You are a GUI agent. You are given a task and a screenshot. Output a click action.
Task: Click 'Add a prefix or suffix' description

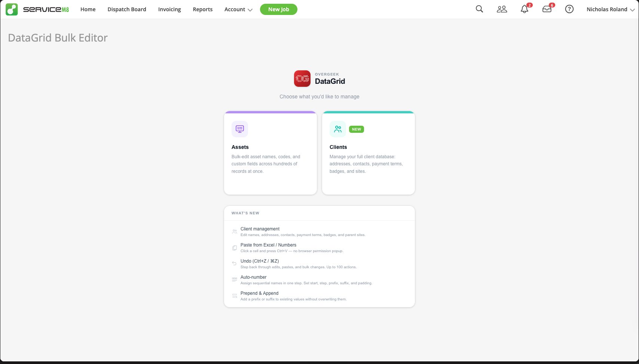coord(294,299)
